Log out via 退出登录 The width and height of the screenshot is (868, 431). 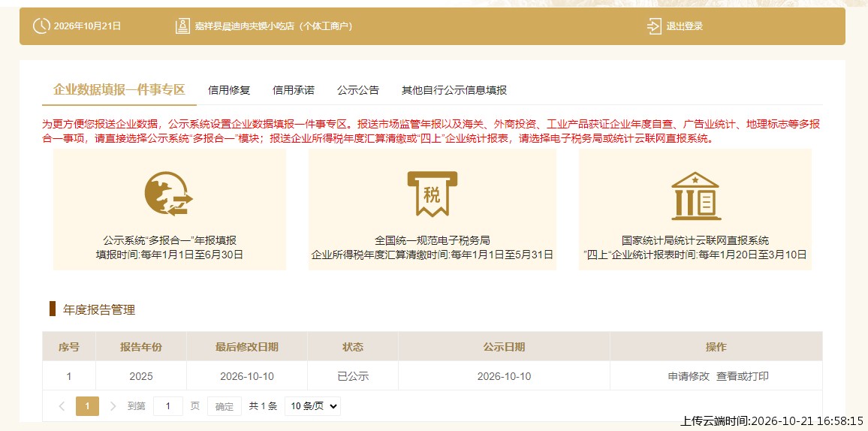(684, 26)
